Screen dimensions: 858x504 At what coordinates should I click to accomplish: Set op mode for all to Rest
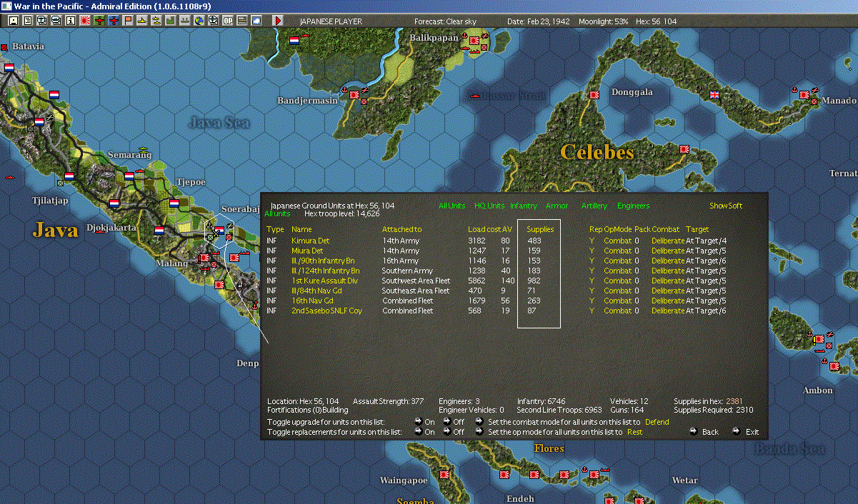(x=635, y=432)
